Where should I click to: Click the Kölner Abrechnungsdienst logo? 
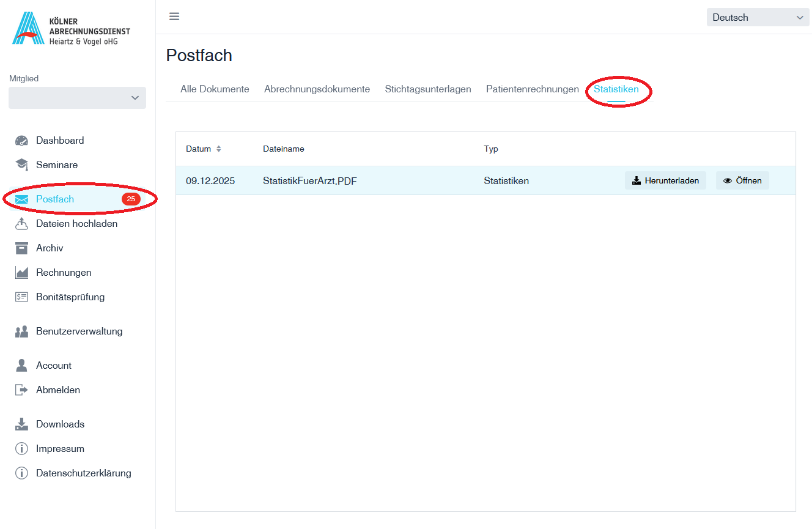pos(71,29)
